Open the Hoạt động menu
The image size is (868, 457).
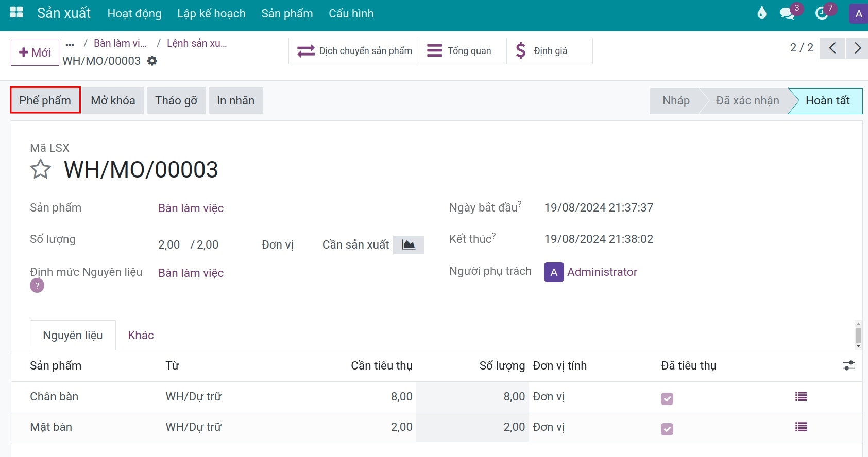click(134, 13)
